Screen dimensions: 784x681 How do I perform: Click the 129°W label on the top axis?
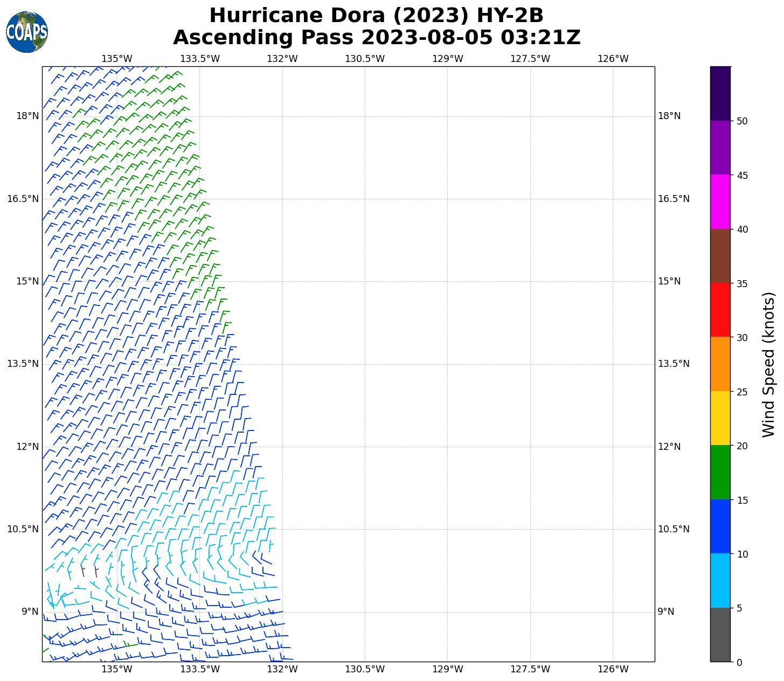point(447,59)
